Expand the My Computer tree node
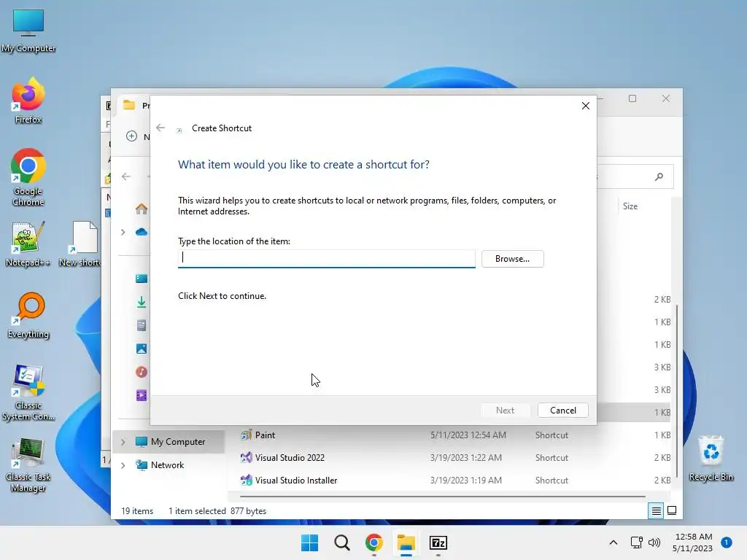 tap(123, 442)
